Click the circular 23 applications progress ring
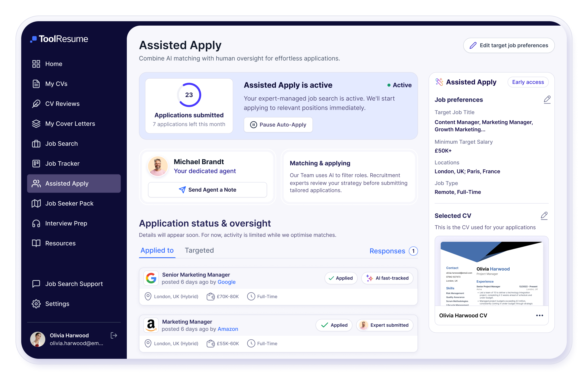This screenshot has height=380, width=588. 189,95
